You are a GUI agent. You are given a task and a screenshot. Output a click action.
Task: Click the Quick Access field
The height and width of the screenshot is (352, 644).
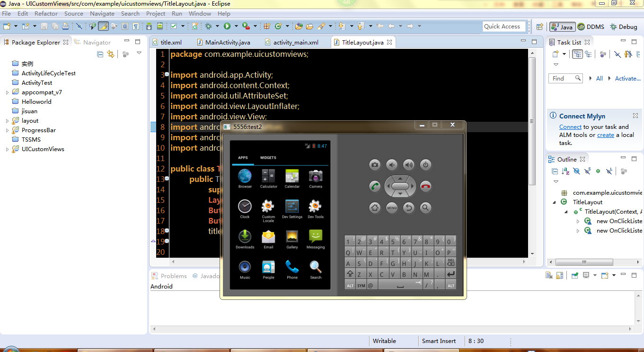[x=503, y=27]
